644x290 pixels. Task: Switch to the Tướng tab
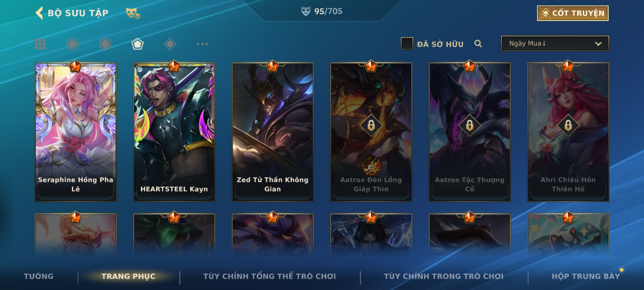39,276
